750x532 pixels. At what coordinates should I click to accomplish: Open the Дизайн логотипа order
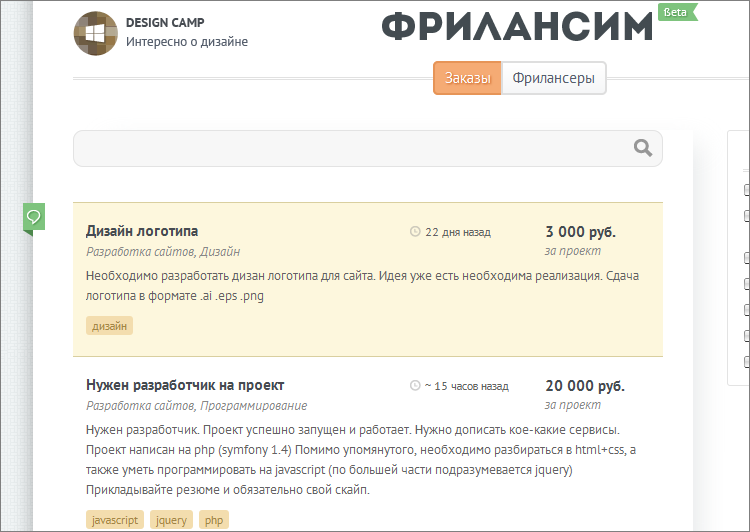click(142, 231)
